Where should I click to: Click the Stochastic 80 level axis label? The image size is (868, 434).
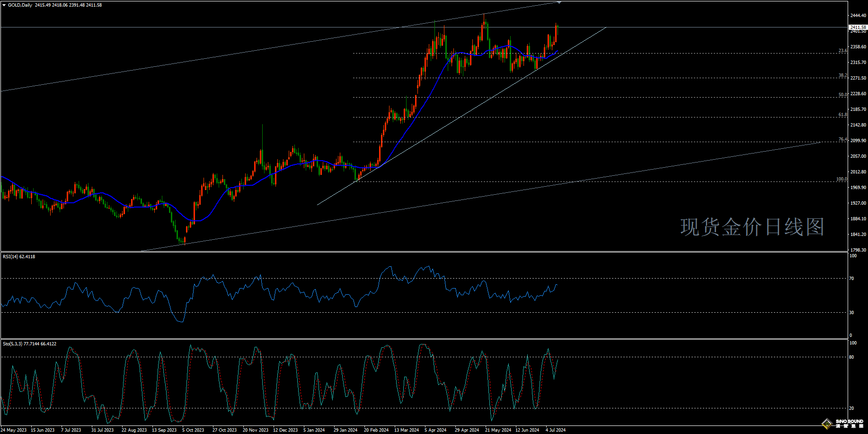point(852,357)
